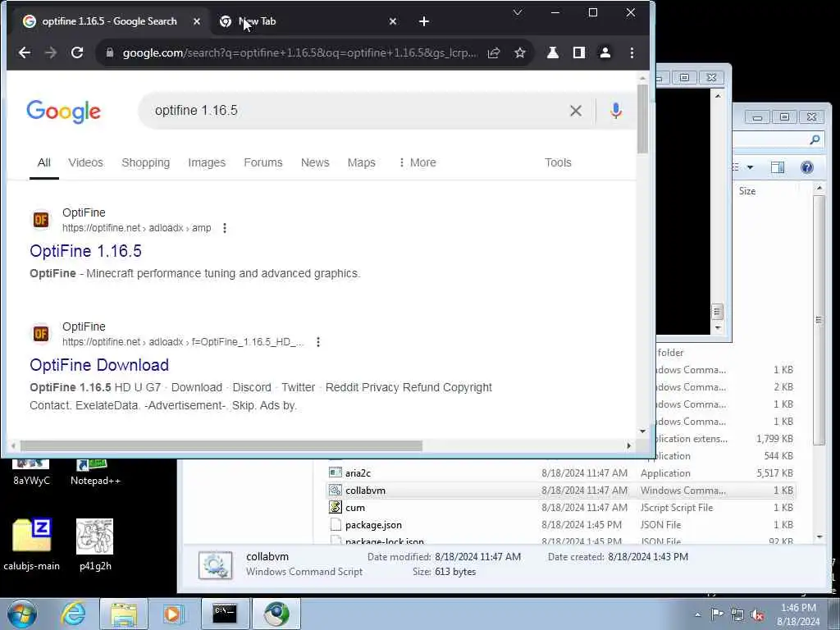This screenshot has height=630, width=840.
Task: Open Chrome three-dot menu
Action: (632, 52)
